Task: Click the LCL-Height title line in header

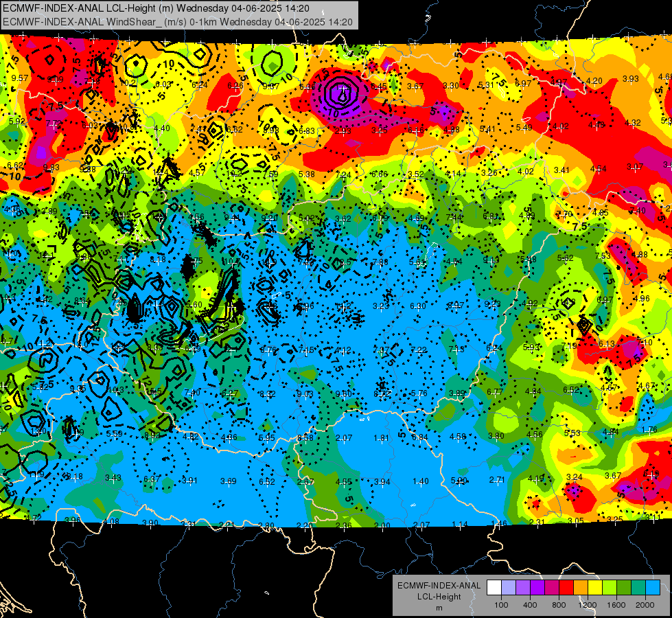Action: click(156, 8)
